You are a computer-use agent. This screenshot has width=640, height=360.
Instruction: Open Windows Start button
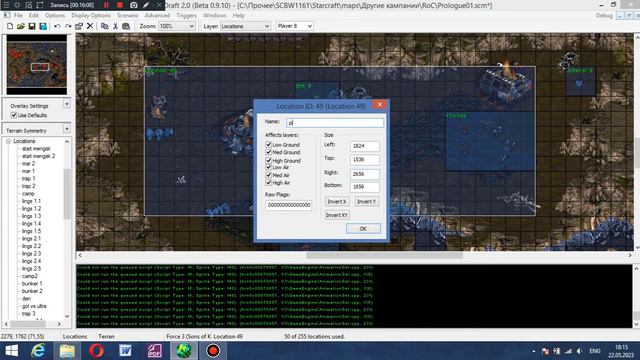[x=11, y=351]
